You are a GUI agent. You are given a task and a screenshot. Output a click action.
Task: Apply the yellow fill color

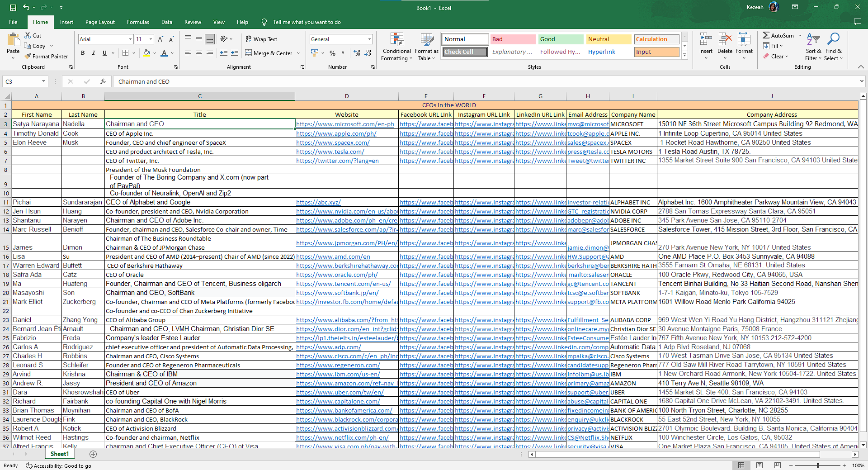(x=146, y=53)
